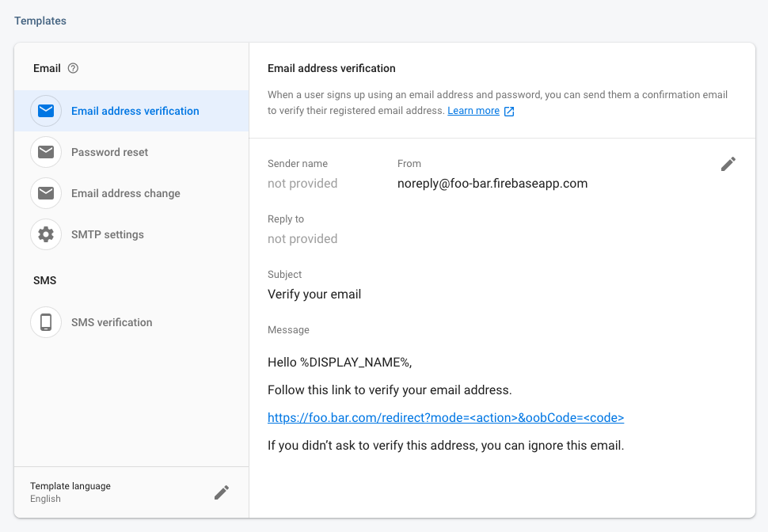Click the external-link icon after Learn more

pos(510,112)
